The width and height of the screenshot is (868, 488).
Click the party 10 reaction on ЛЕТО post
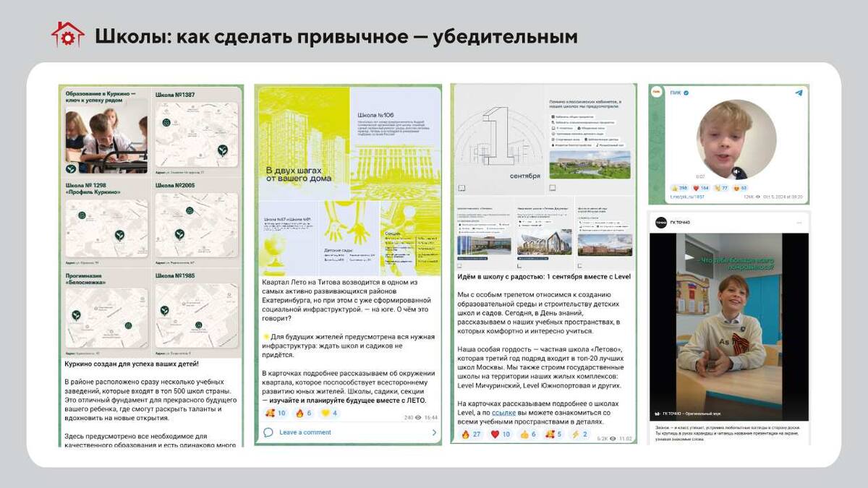coord(276,413)
